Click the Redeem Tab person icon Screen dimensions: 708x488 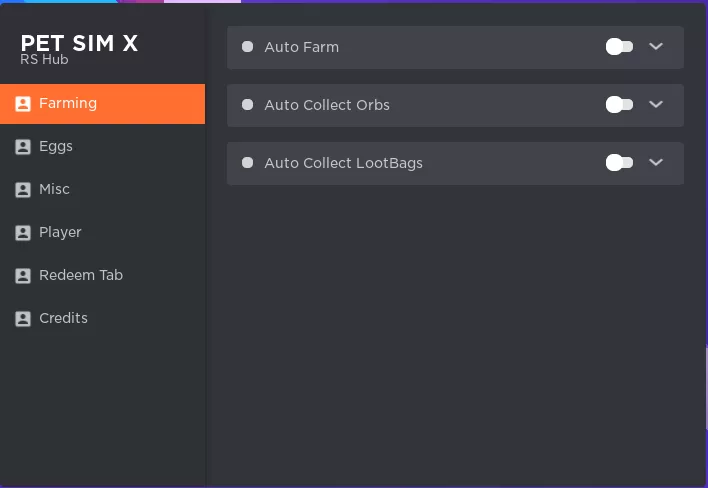tap(23, 275)
